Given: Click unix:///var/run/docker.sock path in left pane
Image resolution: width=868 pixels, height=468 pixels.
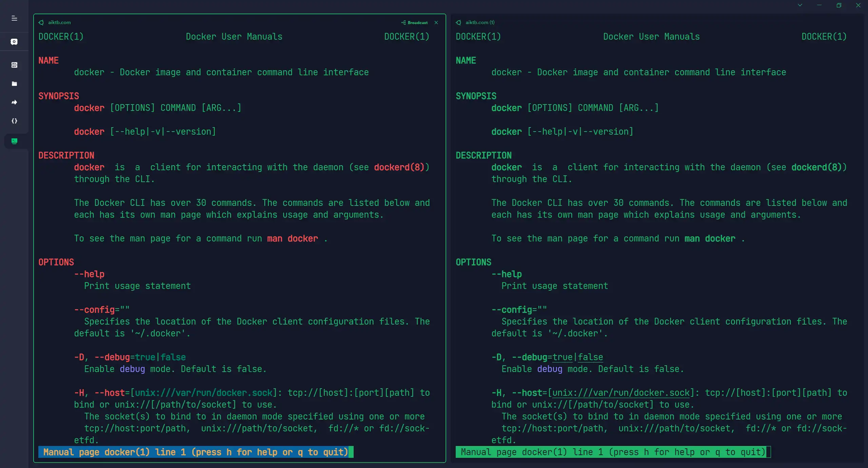Looking at the screenshot, I should (204, 393).
